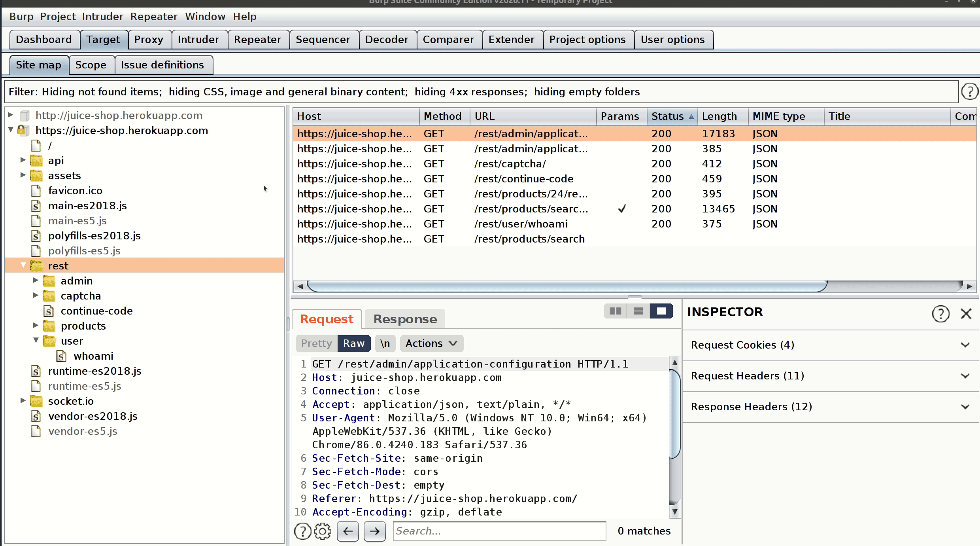Click the socket.io folder icon

pyautogui.click(x=36, y=401)
